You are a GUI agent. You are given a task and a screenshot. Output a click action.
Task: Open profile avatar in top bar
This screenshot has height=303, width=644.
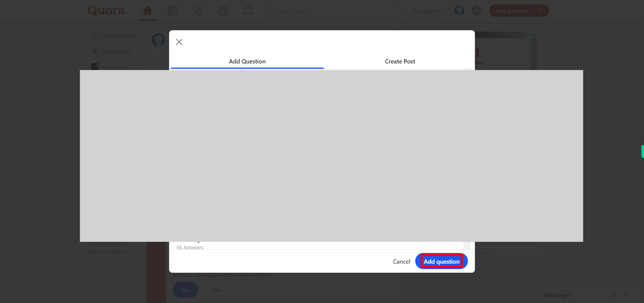(x=459, y=11)
